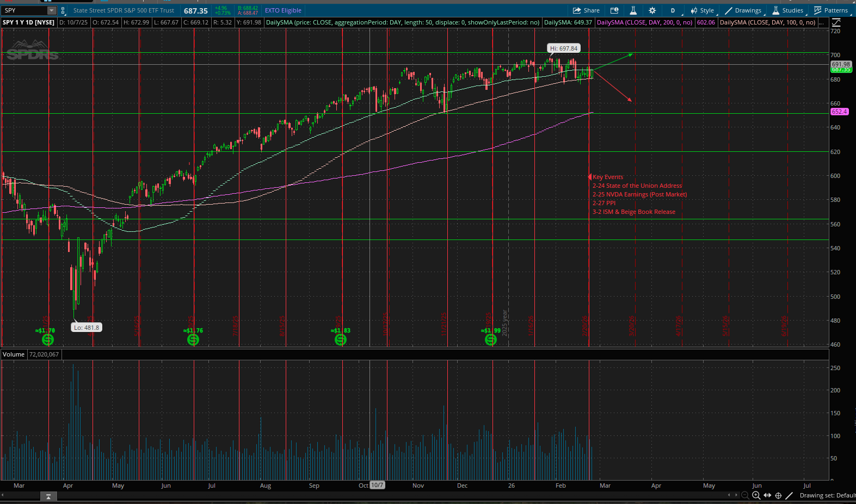This screenshot has width=856, height=504.
Task: Click the last price 687.35 in header
Action: [x=196, y=11]
